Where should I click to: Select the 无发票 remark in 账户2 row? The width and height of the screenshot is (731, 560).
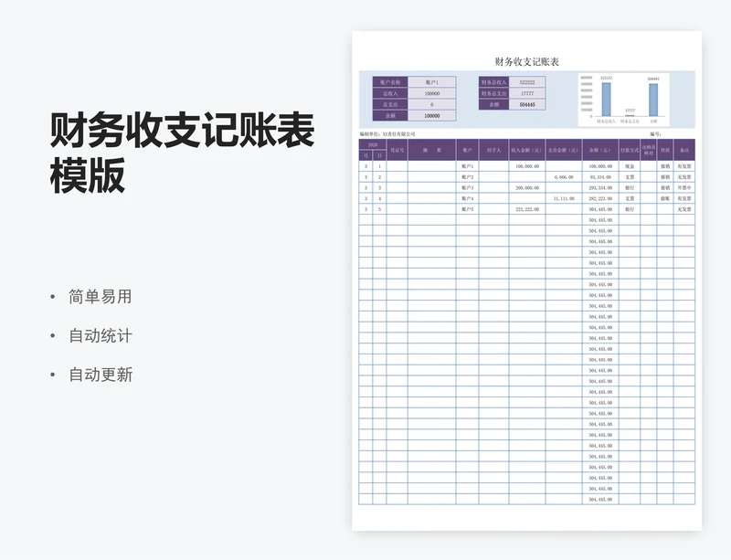coord(684,177)
